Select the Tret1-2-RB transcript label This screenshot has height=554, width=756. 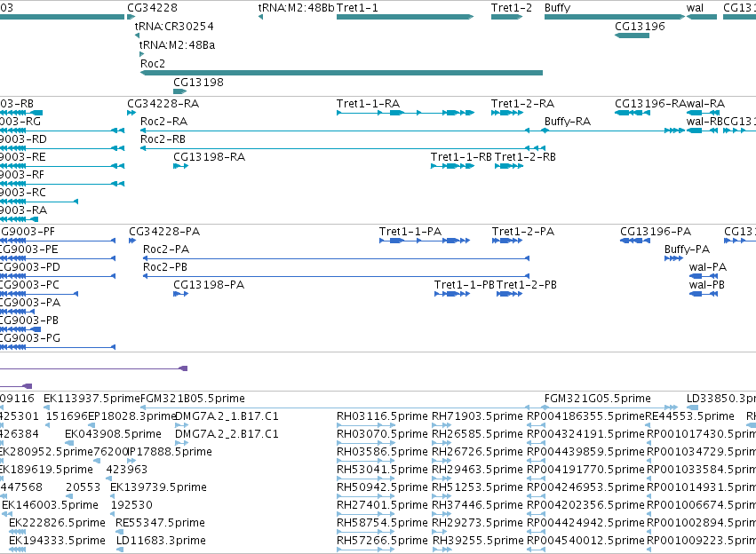(x=525, y=157)
